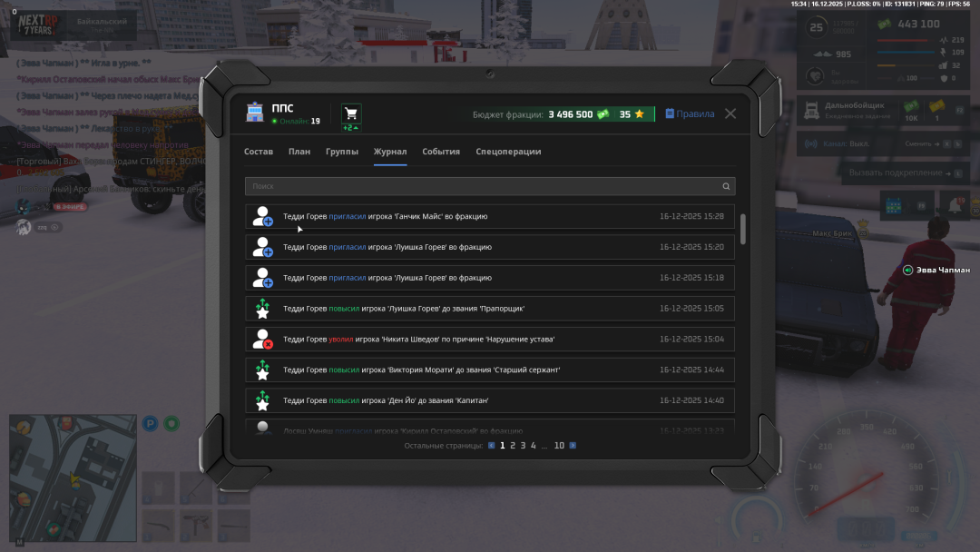Switch to the Спецоперации tab

tap(508, 152)
